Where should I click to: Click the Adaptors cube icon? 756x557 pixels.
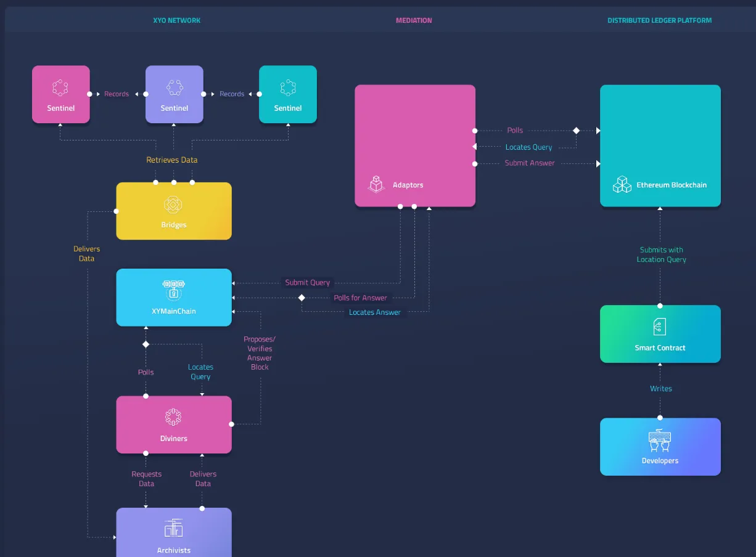[376, 184]
